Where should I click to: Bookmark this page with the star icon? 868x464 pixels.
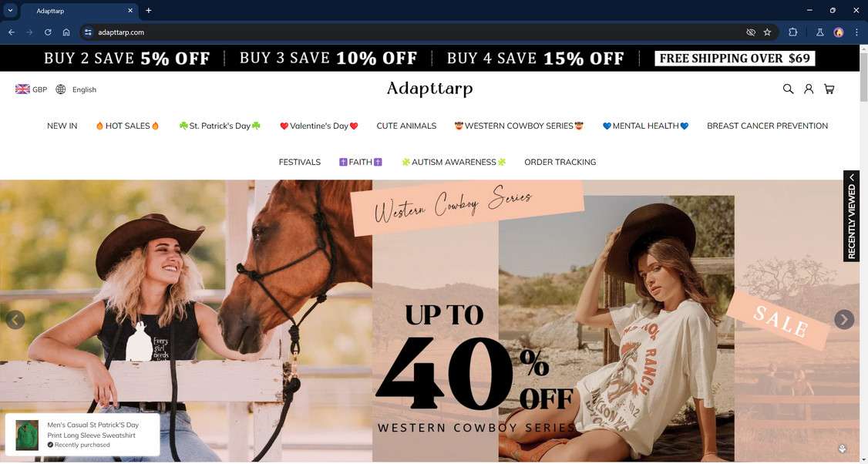pos(767,32)
